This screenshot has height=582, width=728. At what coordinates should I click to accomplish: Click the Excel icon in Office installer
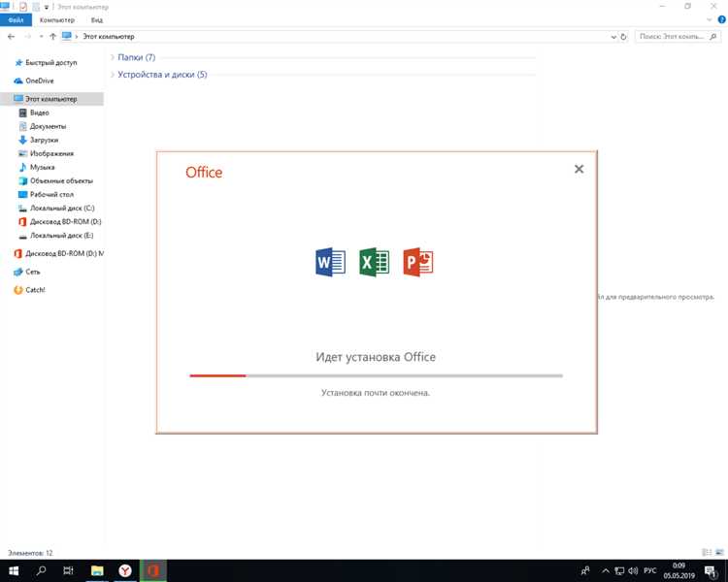[375, 262]
